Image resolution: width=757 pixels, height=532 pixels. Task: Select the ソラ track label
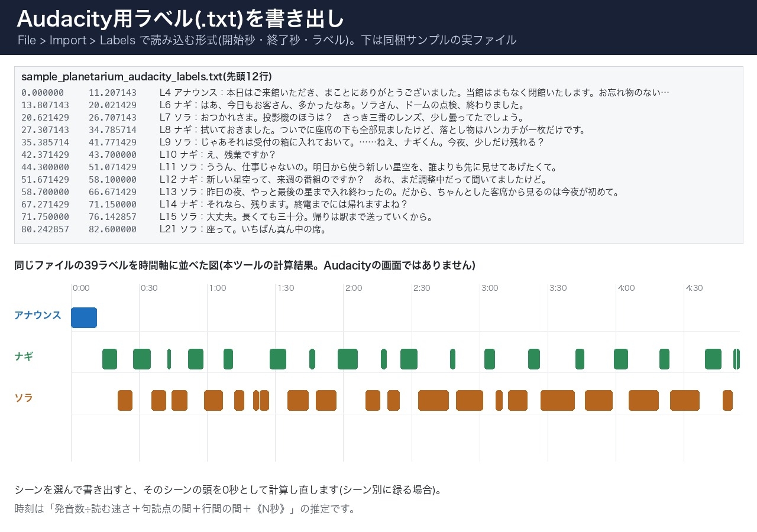[24, 398]
